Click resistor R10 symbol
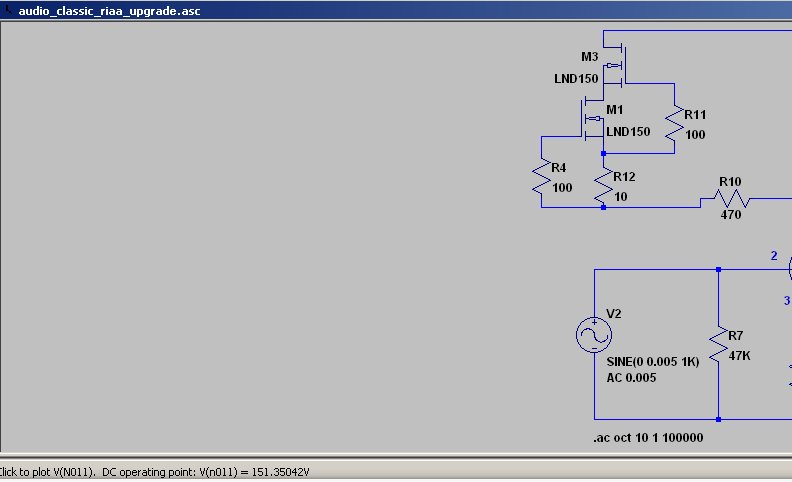This screenshot has height=482, width=792. (732, 199)
